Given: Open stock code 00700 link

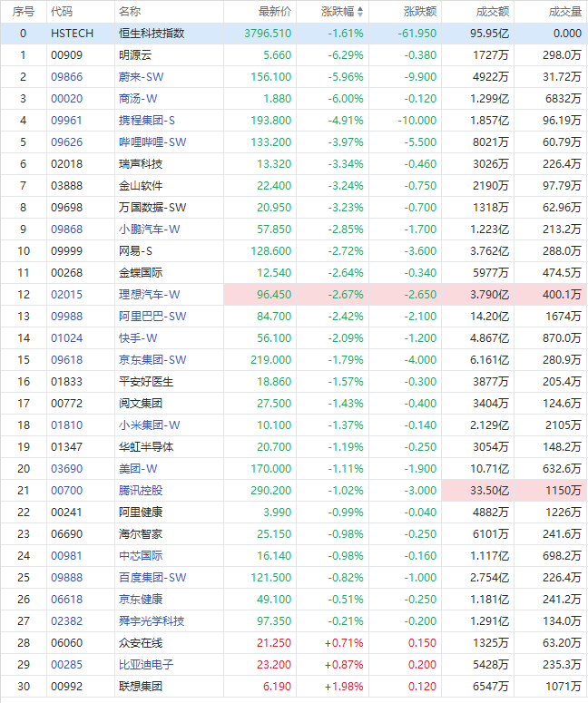Looking at the screenshot, I should [67, 491].
